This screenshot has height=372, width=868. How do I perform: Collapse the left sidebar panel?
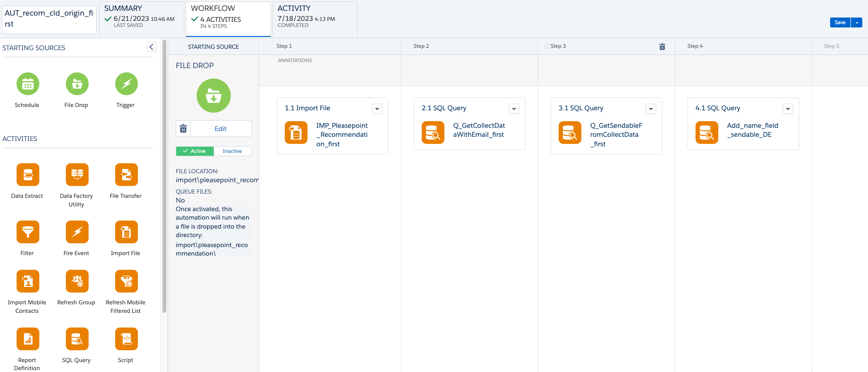pos(151,47)
